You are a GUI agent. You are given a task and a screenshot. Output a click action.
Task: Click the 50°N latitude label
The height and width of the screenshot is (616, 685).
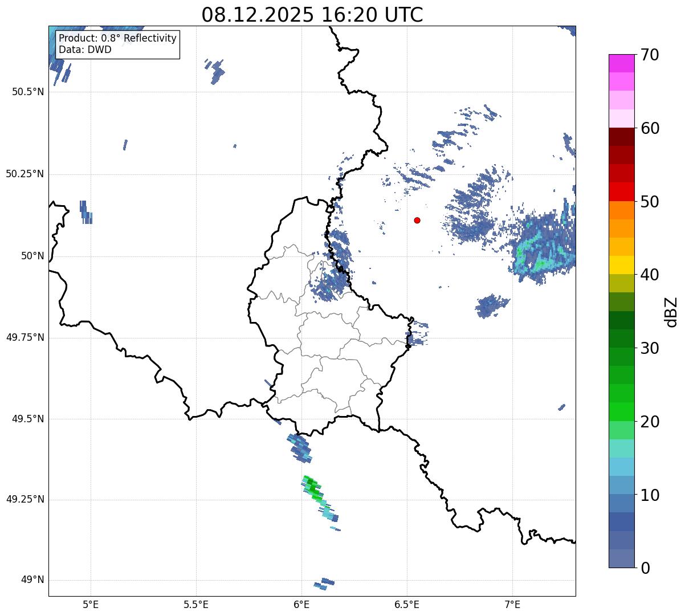tap(32, 256)
